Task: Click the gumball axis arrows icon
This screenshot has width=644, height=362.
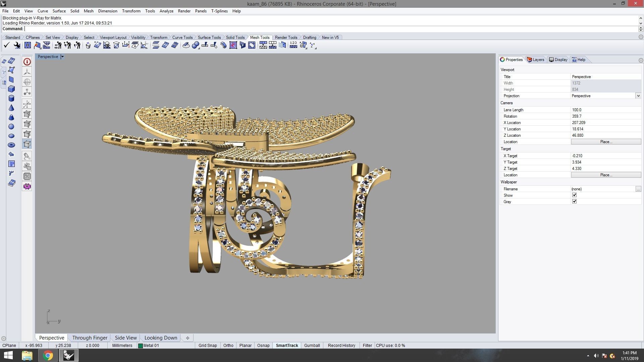Action: tap(27, 104)
